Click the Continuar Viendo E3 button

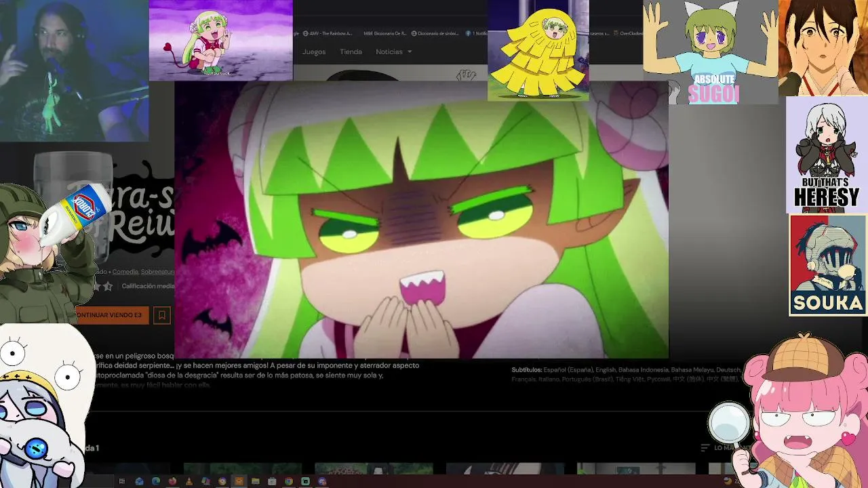click(x=111, y=315)
